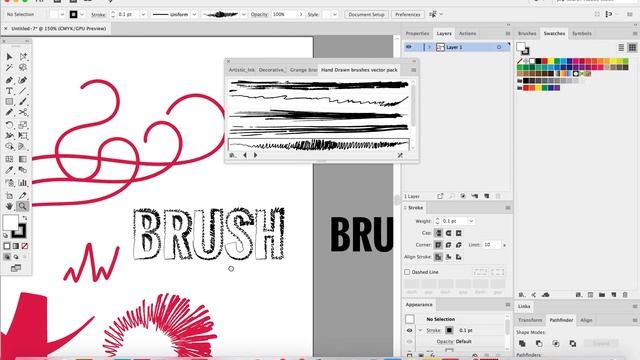Select the Rectangle tool
Screen dimensions: 640x360
click(x=9, y=102)
